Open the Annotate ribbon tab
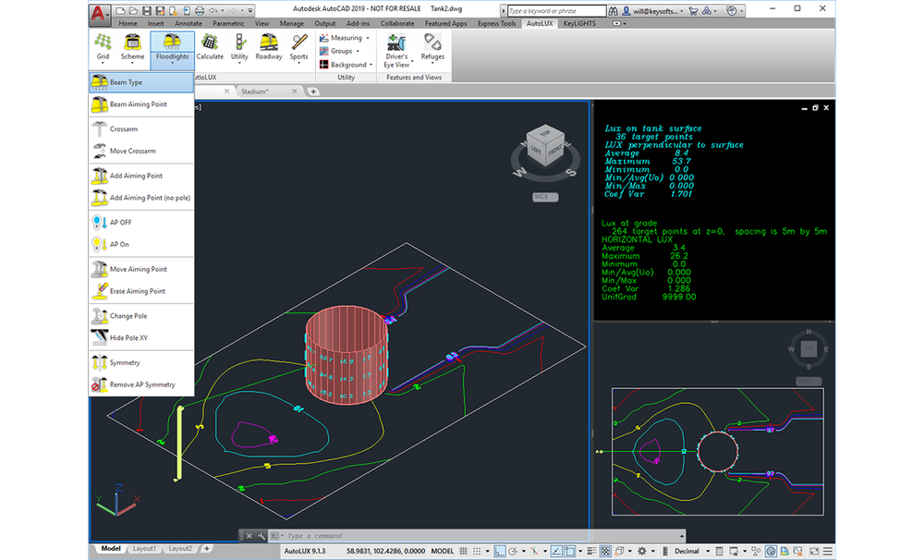Viewport: 924px width, 560px height. pos(188,24)
